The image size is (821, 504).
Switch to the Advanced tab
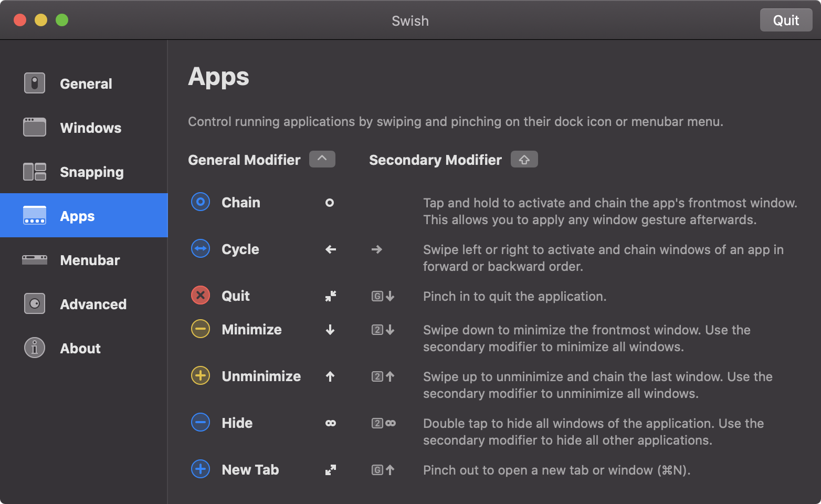point(84,304)
